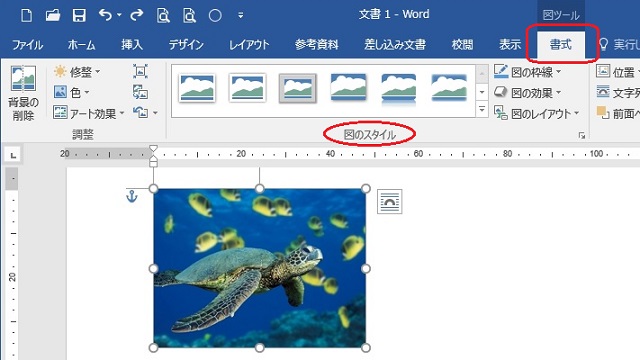The height and width of the screenshot is (360, 640).
Task: Click the picture styles gallery up arrow
Action: [482, 74]
